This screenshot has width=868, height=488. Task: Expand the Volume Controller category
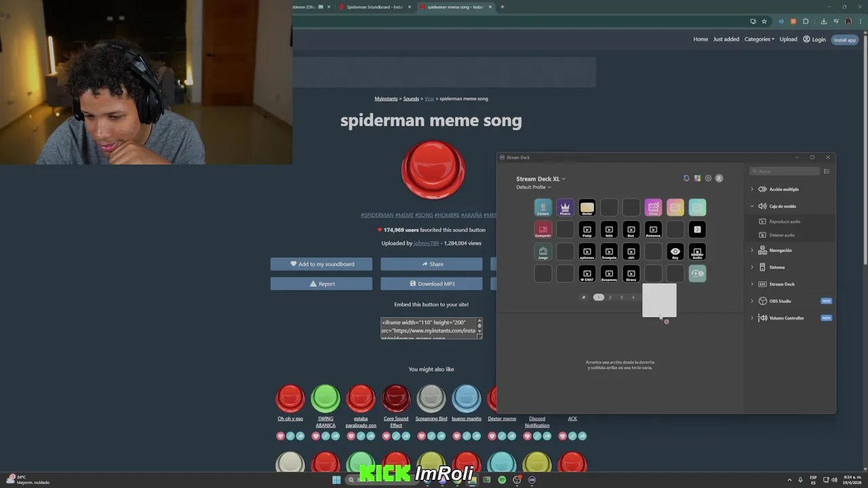pyautogui.click(x=790, y=318)
